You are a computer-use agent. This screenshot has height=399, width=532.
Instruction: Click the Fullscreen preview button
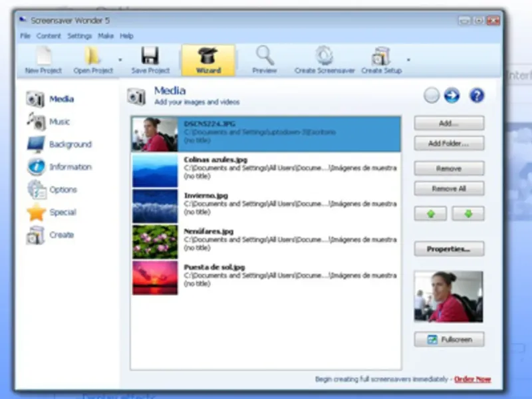[449, 339]
